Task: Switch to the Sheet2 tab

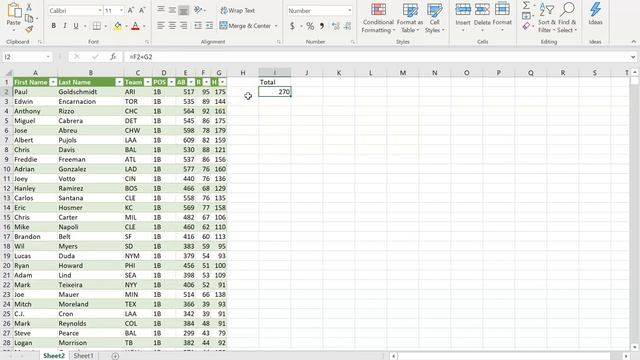Action: (x=54, y=356)
